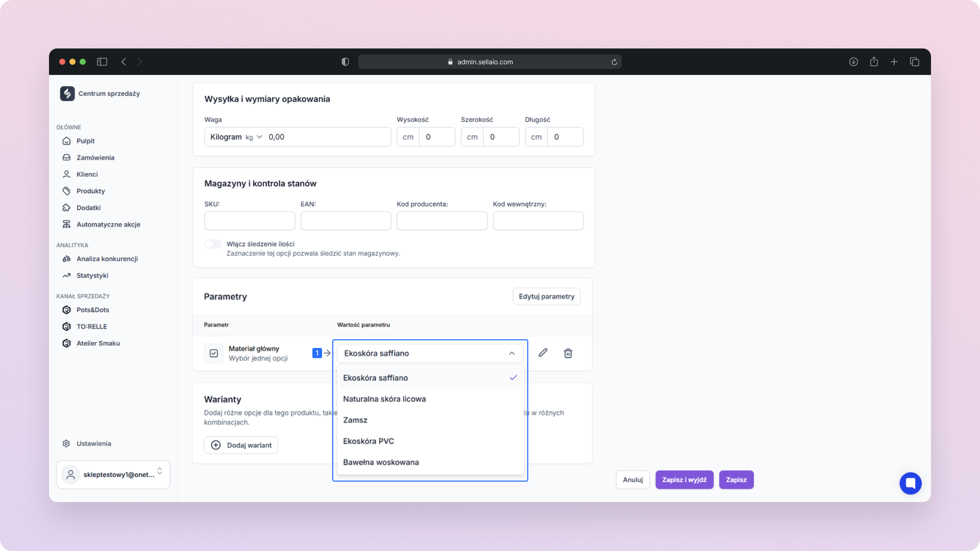Click the admin.sellaio.com address bar
Screen dimensions: 980x551
(x=489, y=62)
